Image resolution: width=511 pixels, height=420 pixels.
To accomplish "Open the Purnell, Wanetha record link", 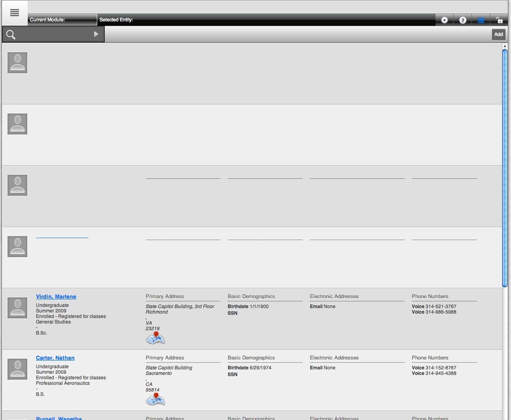I will [x=59, y=418].
